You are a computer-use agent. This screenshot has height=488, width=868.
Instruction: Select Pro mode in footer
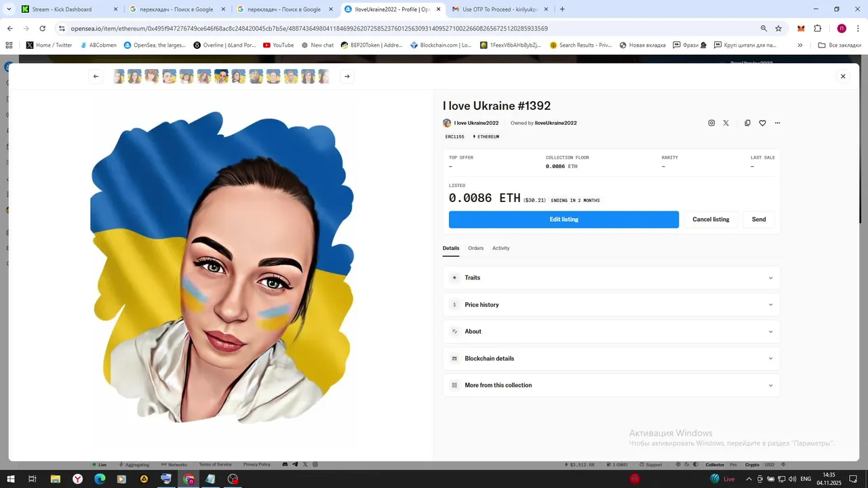click(x=733, y=465)
